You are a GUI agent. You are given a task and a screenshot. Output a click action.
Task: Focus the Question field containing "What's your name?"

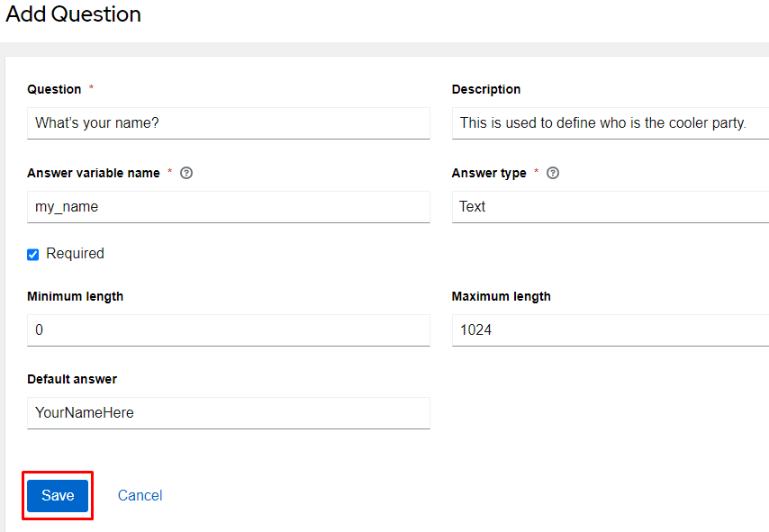click(228, 123)
